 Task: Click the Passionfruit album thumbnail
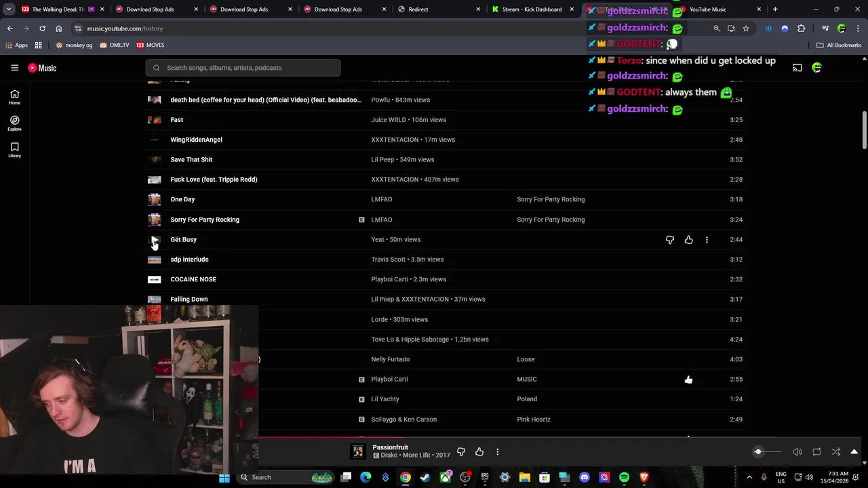(357, 451)
